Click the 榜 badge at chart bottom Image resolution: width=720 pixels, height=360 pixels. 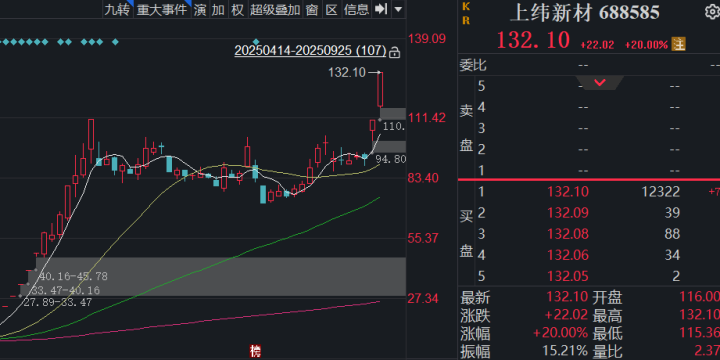click(x=255, y=351)
